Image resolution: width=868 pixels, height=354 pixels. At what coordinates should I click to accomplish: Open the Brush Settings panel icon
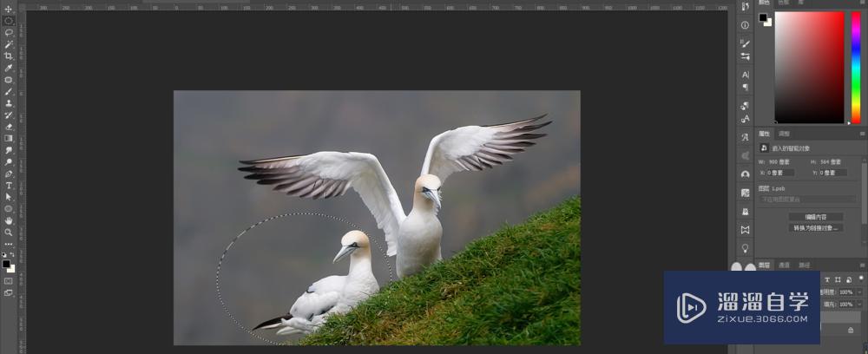tap(745, 43)
